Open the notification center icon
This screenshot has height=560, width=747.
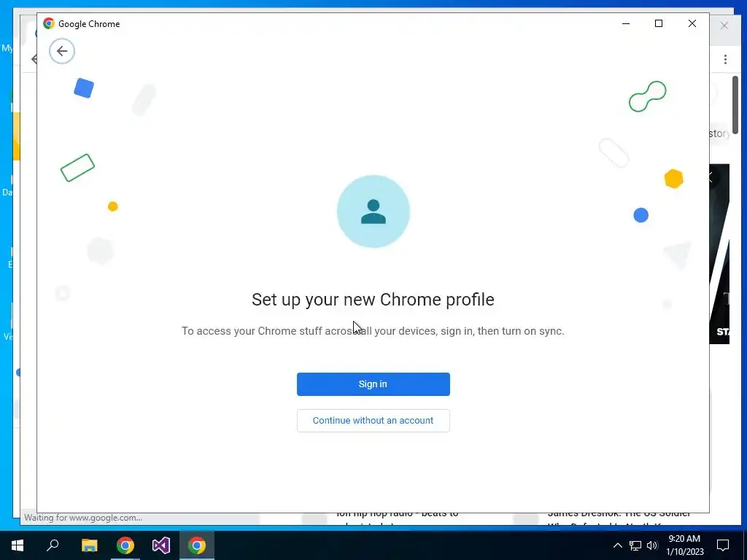tap(723, 545)
